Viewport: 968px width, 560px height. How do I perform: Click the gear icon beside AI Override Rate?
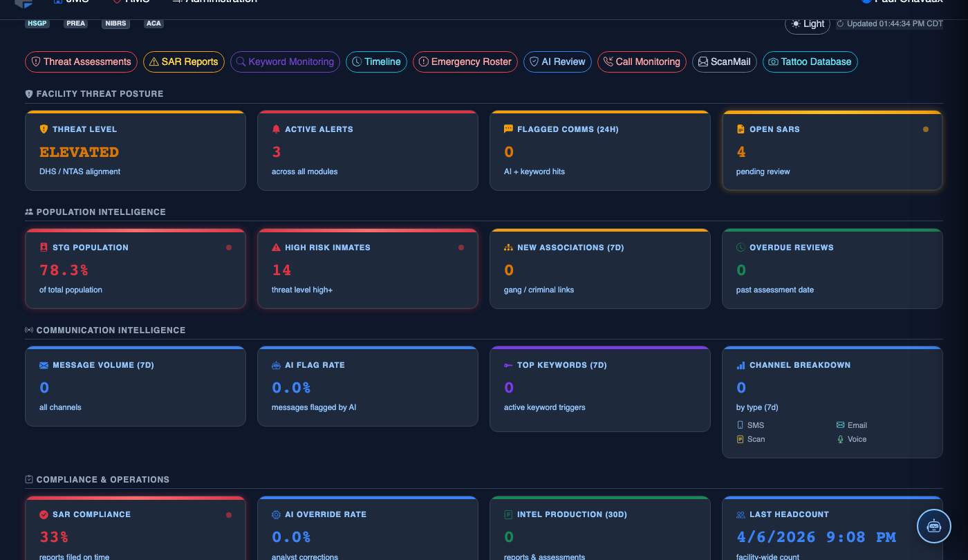click(x=276, y=514)
